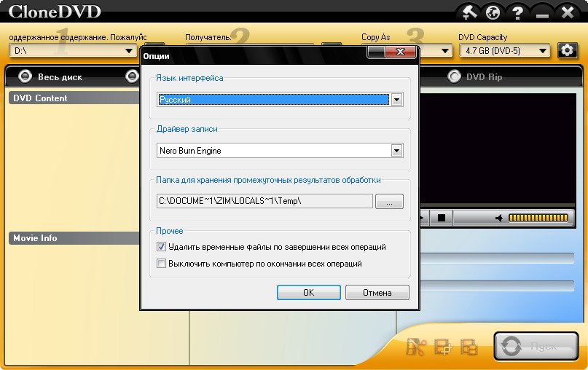Image resolution: width=588 pixels, height=370 pixels.
Task: Click the black video preview area
Action: point(498,149)
